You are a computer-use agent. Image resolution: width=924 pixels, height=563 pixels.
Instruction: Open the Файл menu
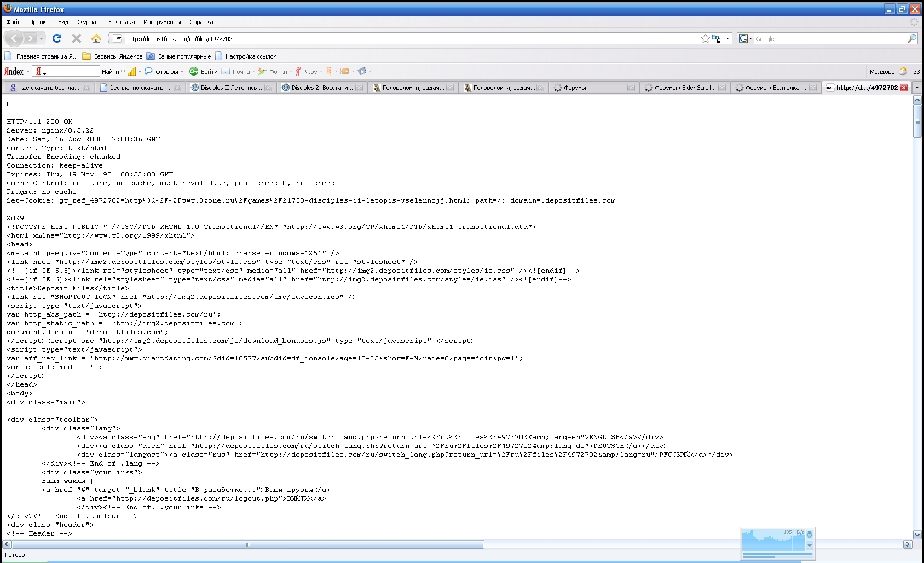click(x=14, y=22)
